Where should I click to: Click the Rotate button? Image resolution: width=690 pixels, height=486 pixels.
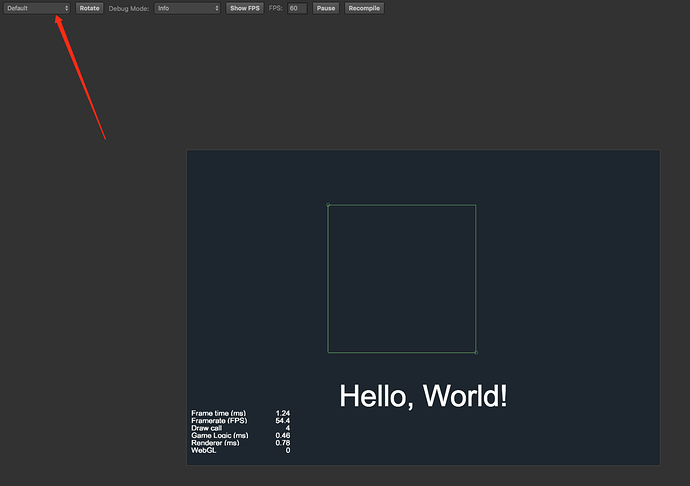click(x=89, y=8)
